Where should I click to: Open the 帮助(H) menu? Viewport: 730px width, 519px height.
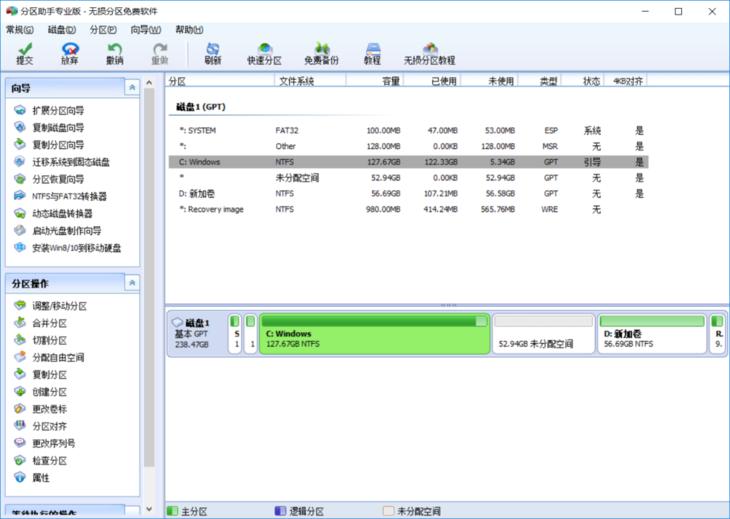click(189, 30)
